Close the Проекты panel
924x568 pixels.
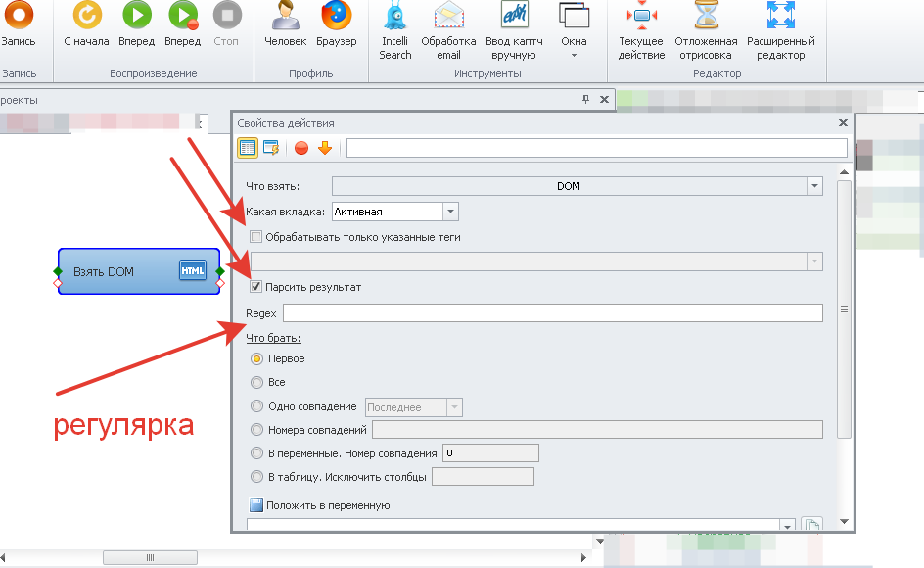click(604, 99)
